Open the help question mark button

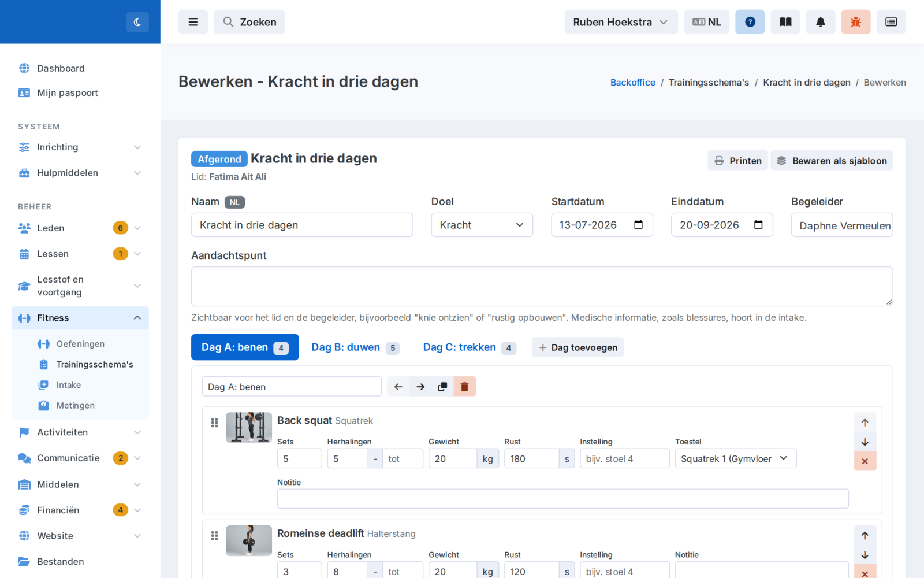coord(750,22)
